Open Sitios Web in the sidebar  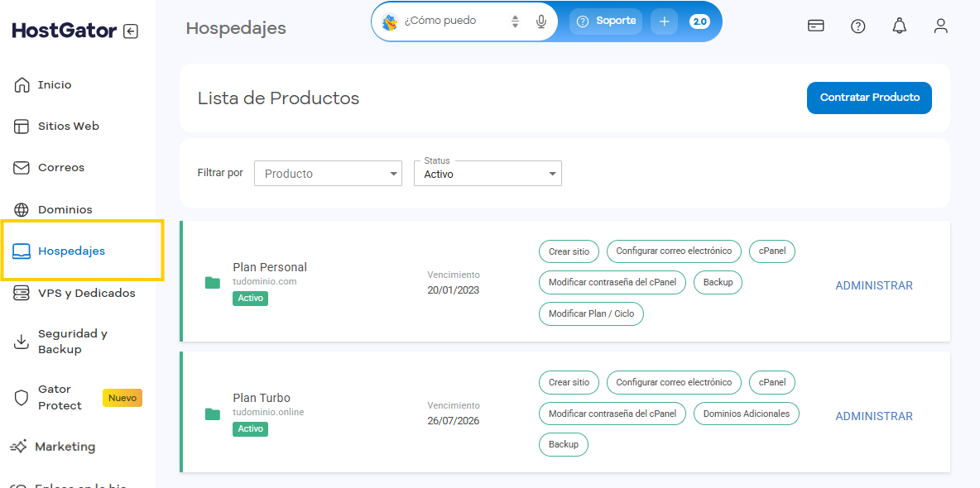pos(68,127)
